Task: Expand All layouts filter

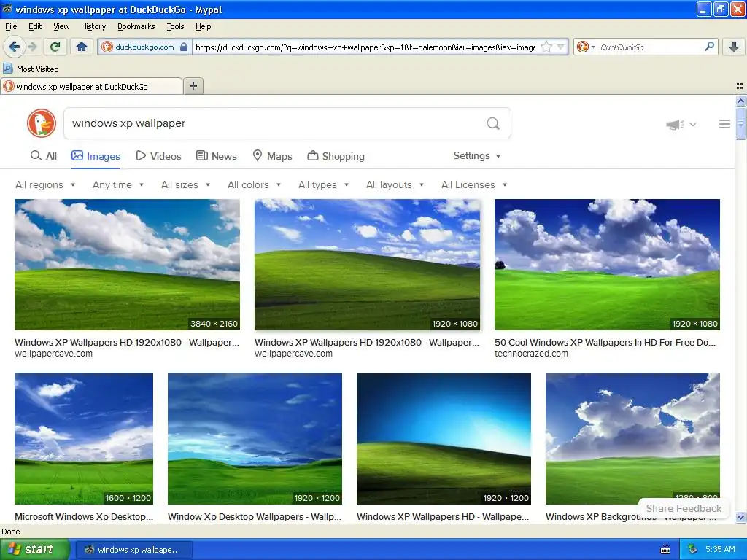Action: coord(395,184)
